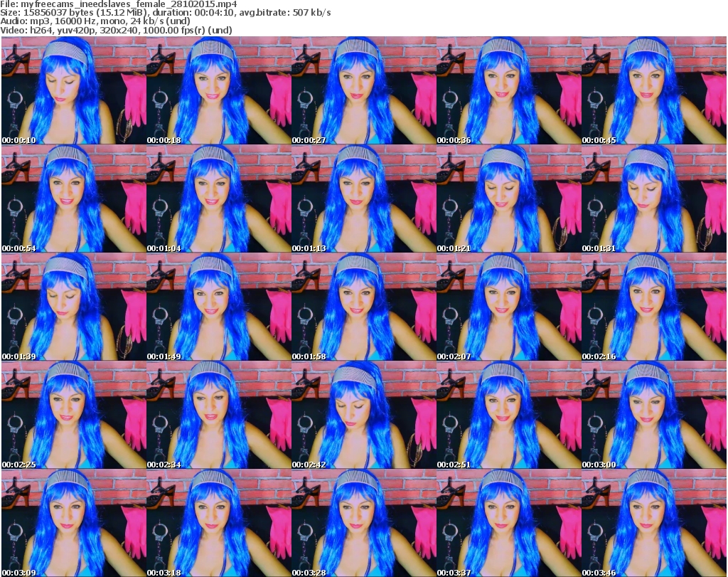
Task: Select the frame thumbnail timestamped 00:02:34
Action: 219,415
